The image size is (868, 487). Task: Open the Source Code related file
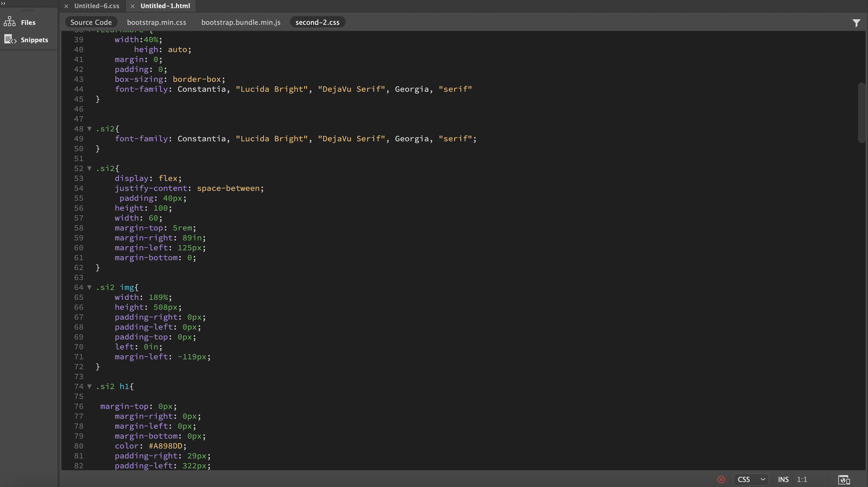[91, 22]
